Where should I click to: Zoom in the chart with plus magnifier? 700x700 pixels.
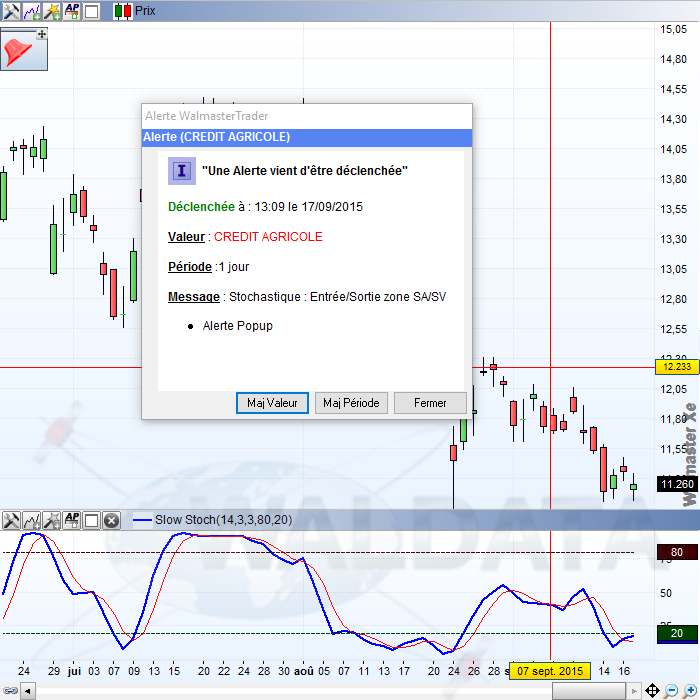pos(689,691)
